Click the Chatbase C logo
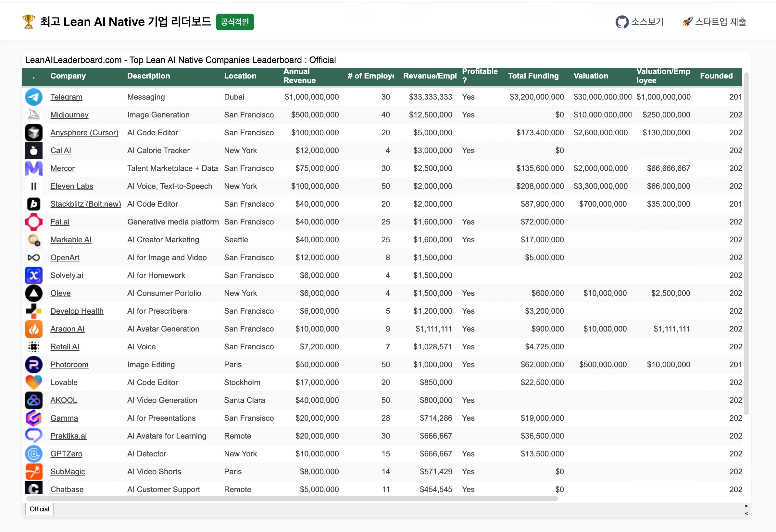776x532 pixels. click(34, 488)
